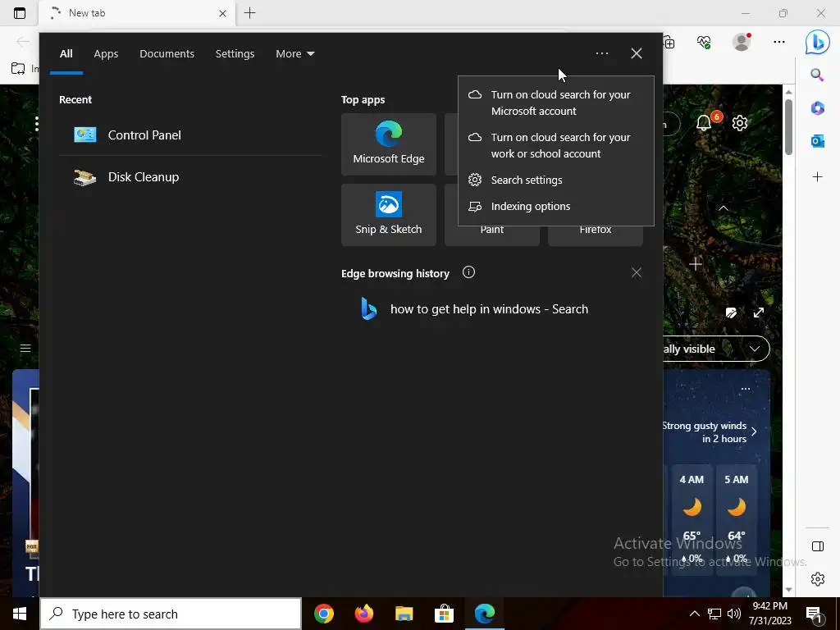
Task: Close the New tab in Edge
Action: (x=223, y=13)
